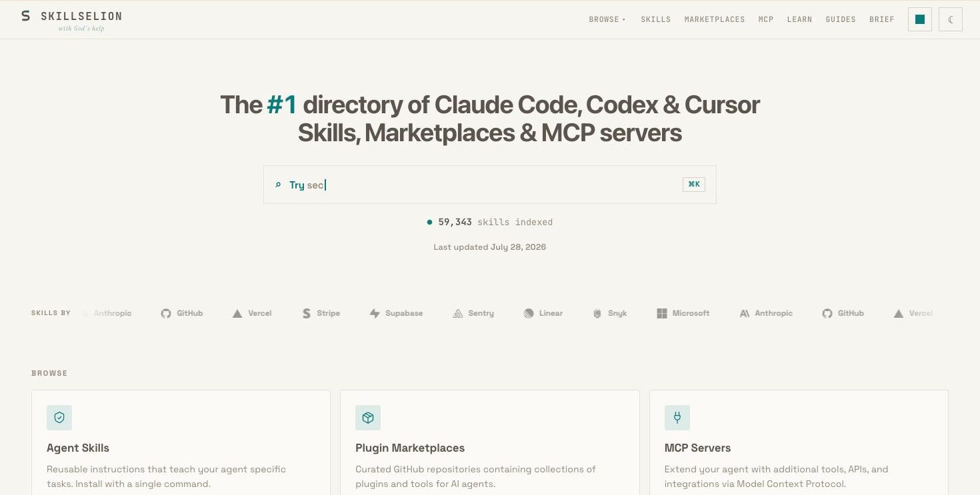Click 'Last updated July 28, 2026' text

click(x=490, y=247)
